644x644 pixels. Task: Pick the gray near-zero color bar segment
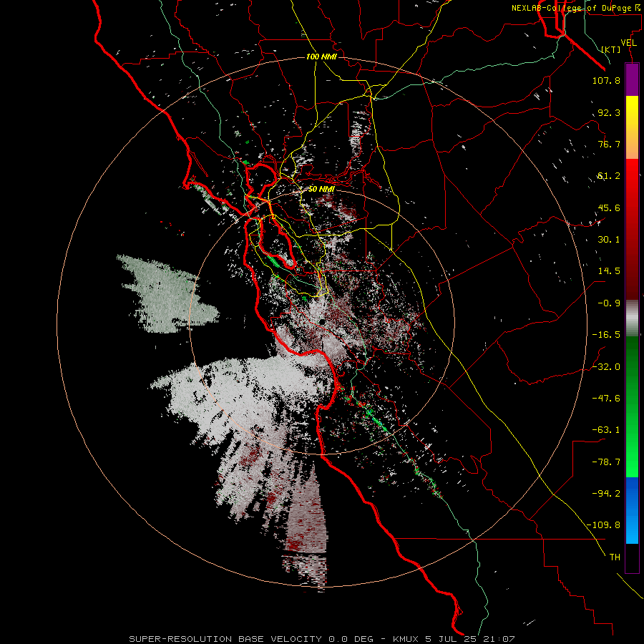click(x=632, y=318)
